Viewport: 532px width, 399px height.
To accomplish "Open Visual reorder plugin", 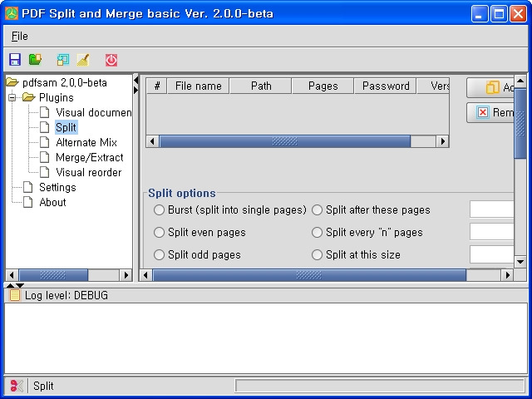I will tap(89, 172).
